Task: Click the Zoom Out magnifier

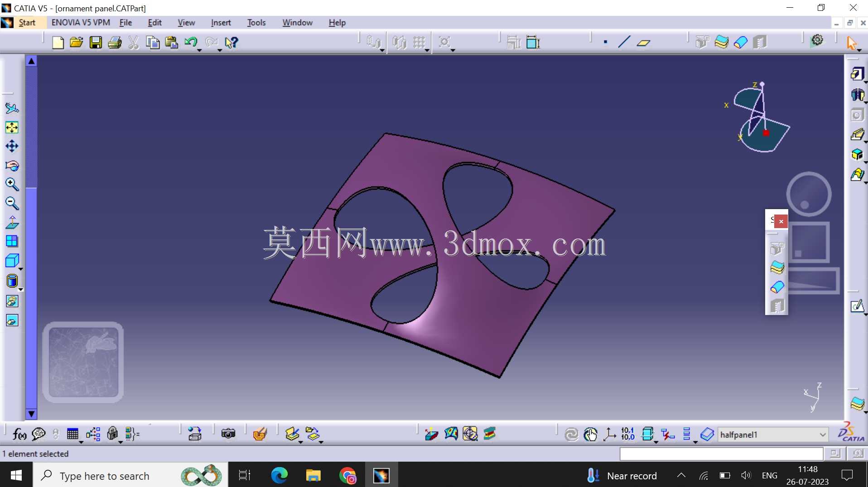Action: 12,203
